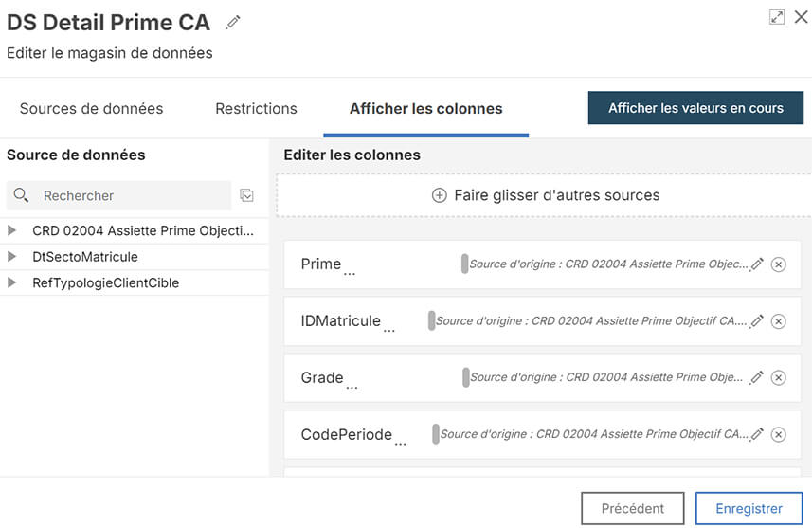The height and width of the screenshot is (528, 812).
Task: Click the grey handle on IDMatricule row
Action: [x=431, y=320]
